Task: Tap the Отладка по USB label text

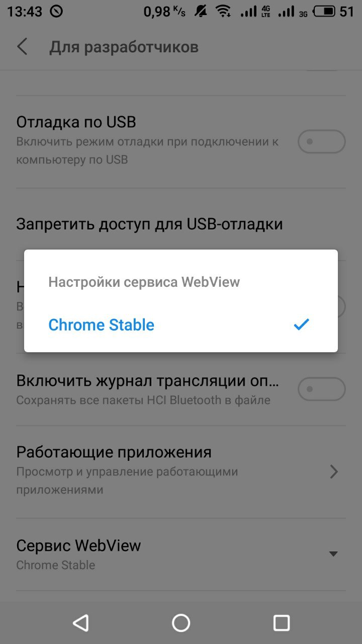Action: point(76,122)
